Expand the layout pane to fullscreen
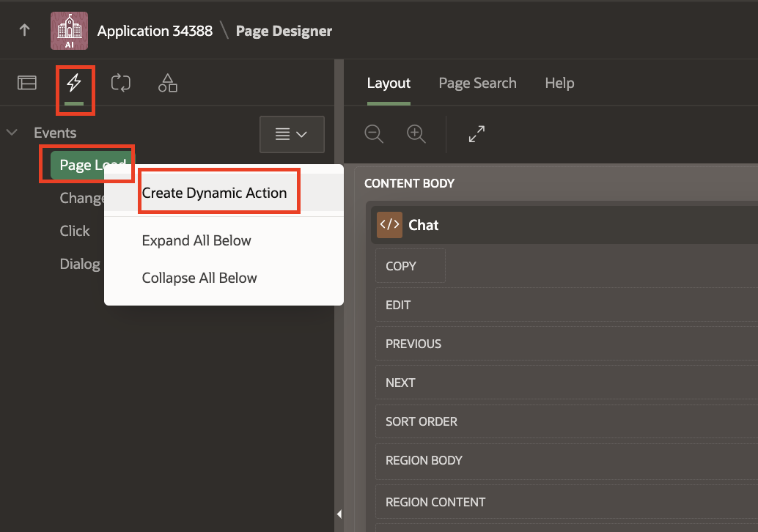 tap(476, 133)
